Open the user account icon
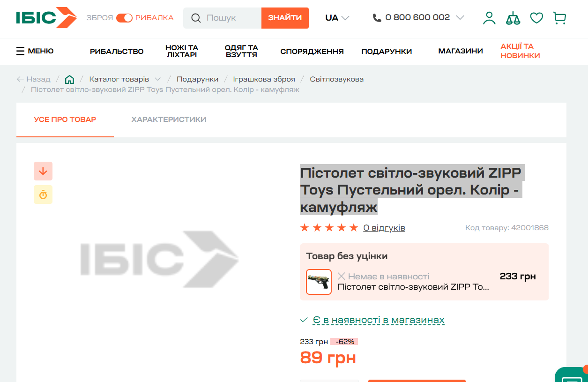 489,18
